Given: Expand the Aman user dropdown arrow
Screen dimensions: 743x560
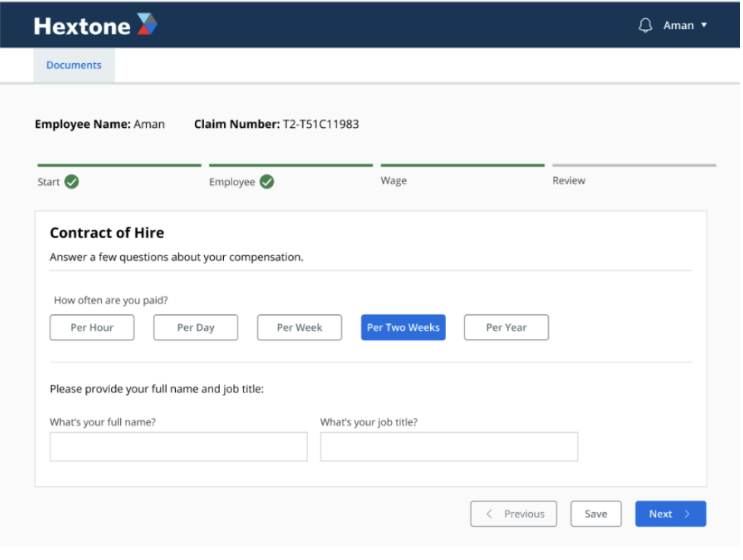Looking at the screenshot, I should pyautogui.click(x=704, y=25).
